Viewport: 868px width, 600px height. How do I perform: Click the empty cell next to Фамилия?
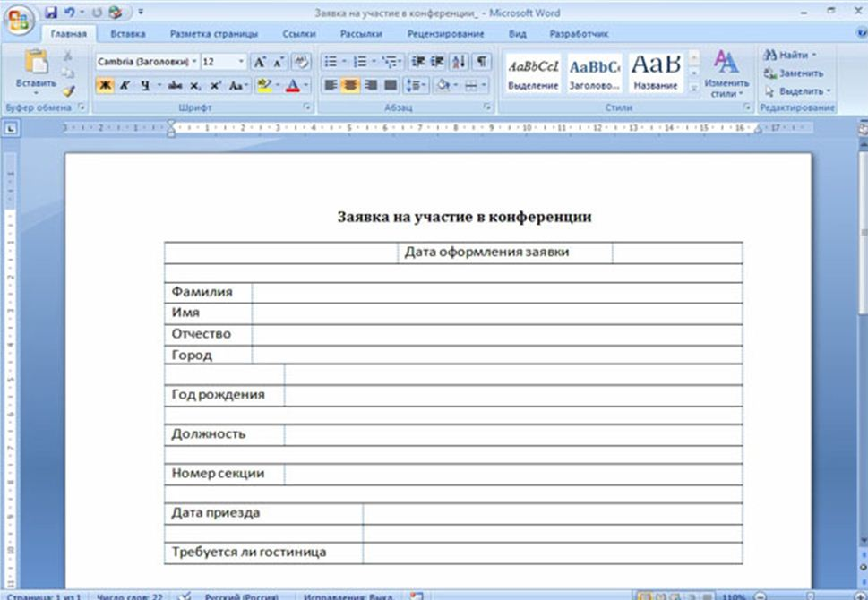(x=497, y=293)
